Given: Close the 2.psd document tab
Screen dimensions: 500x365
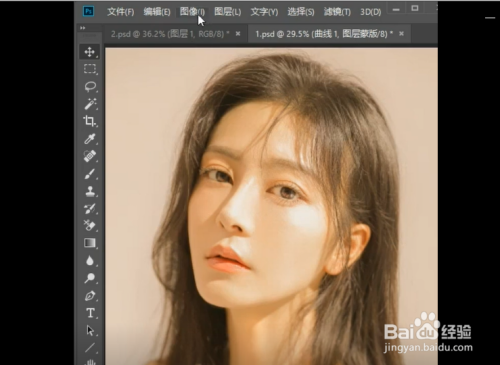Looking at the screenshot, I should click(238, 33).
